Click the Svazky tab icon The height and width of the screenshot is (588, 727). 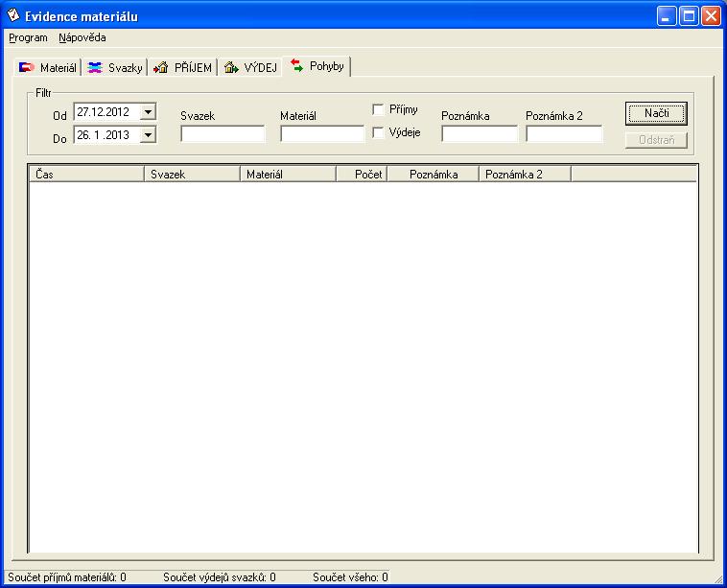pos(95,68)
